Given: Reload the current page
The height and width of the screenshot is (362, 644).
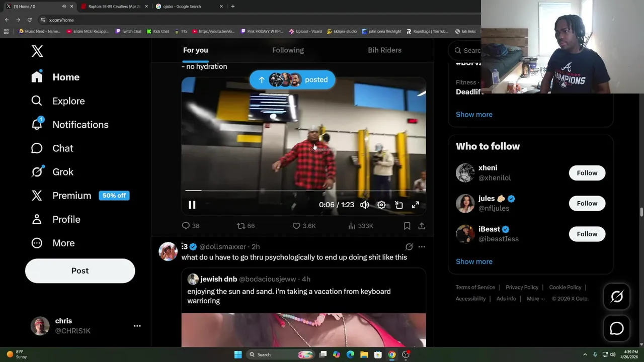Looking at the screenshot, I should [x=29, y=20].
